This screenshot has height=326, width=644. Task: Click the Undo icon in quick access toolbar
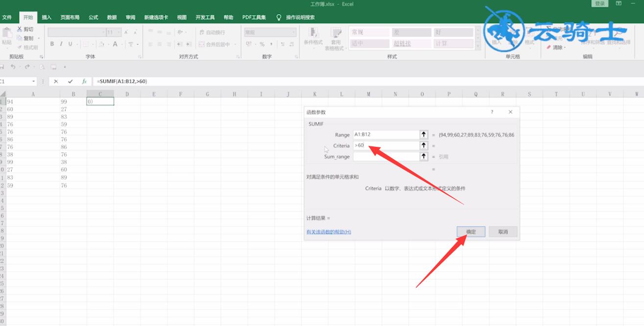click(13, 67)
